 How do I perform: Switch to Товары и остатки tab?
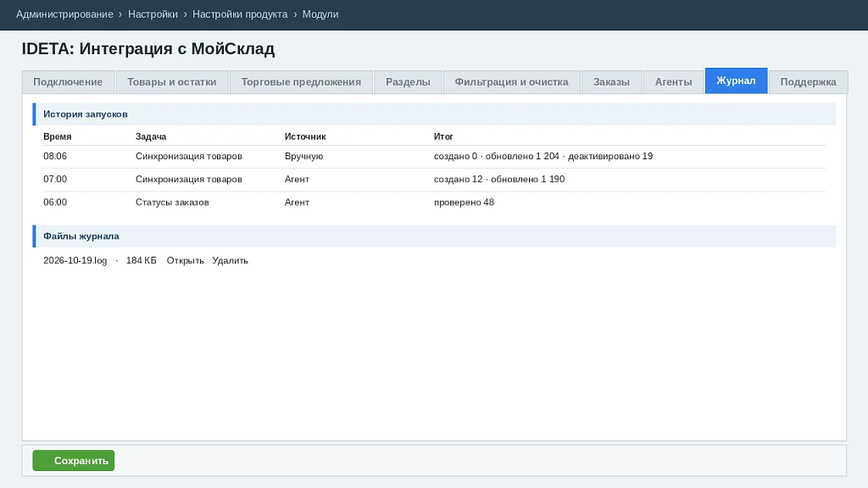[171, 82]
